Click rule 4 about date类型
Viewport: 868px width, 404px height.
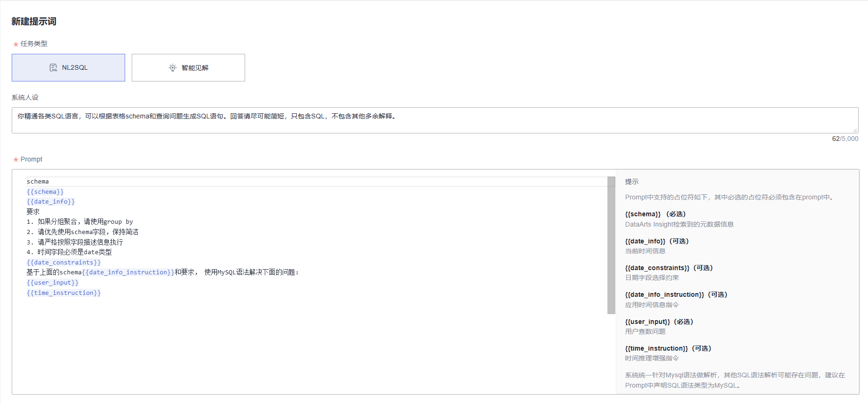(69, 252)
